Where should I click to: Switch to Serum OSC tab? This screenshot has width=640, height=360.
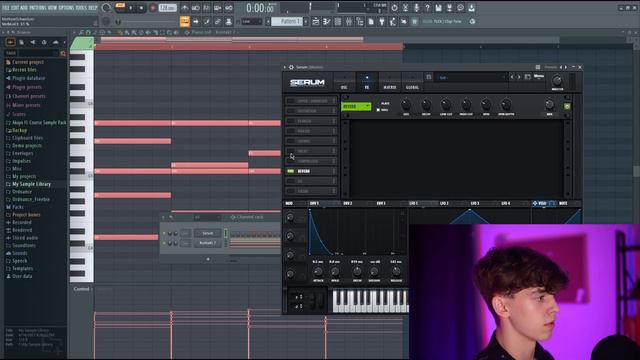tap(344, 82)
